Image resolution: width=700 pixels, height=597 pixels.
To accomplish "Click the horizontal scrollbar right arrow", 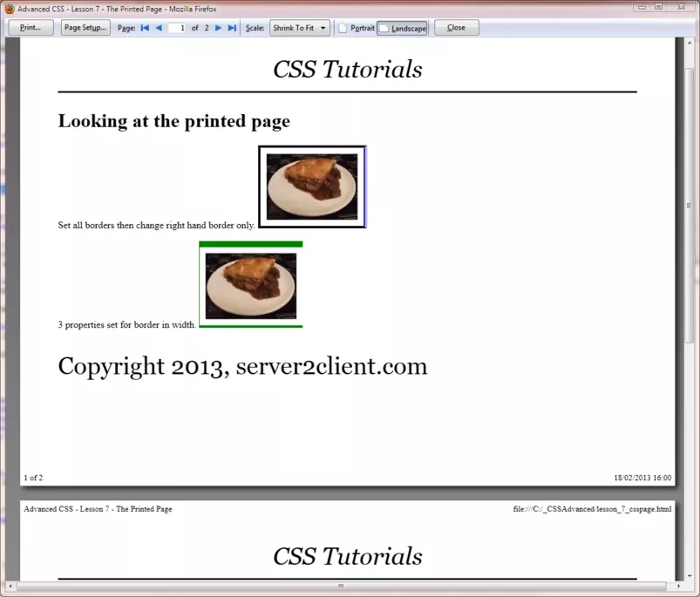I will click(678, 586).
